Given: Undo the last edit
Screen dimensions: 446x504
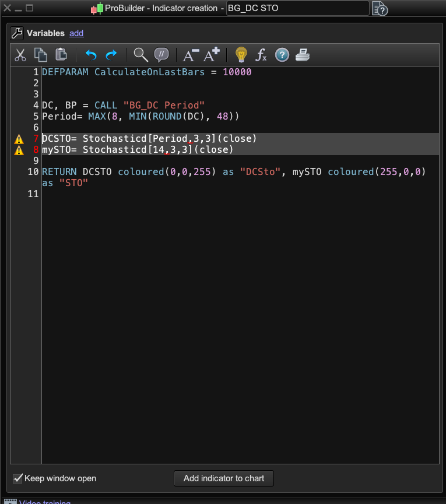Looking at the screenshot, I should [91, 55].
